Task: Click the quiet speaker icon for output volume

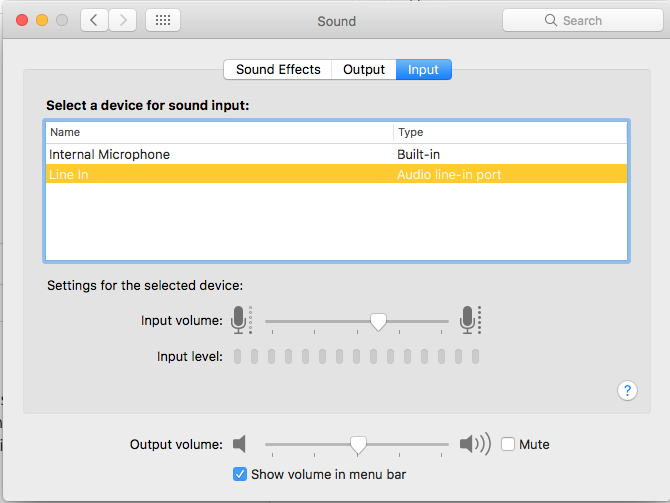Action: click(239, 444)
